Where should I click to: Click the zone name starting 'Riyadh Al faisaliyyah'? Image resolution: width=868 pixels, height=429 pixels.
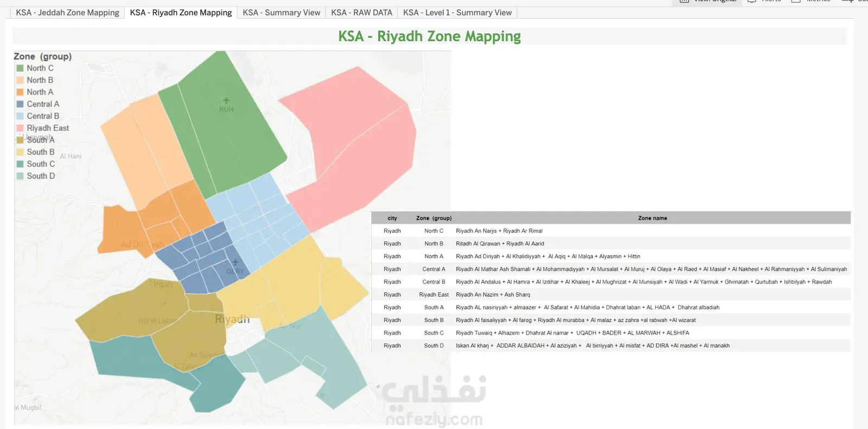[576, 321]
